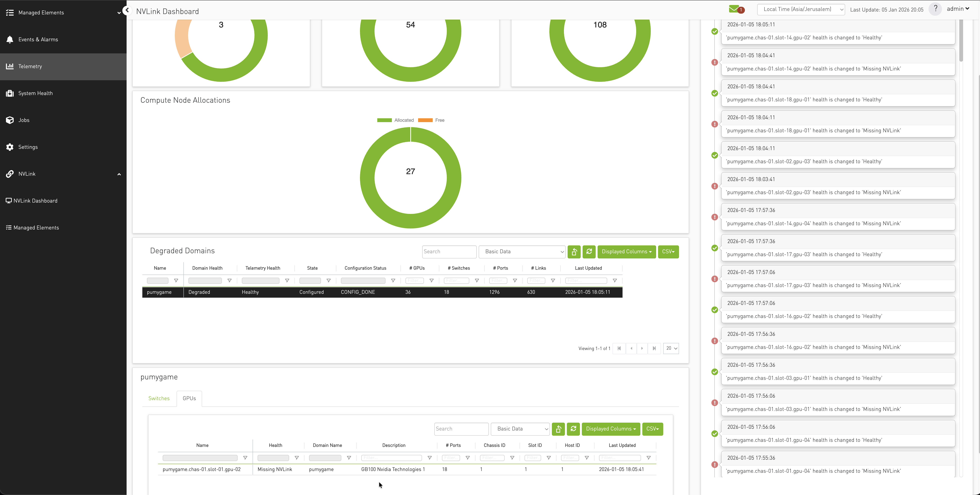Screen dimensions: 980x495
Task: Go to the previous page of Degraded Domains
Action: (x=631, y=348)
